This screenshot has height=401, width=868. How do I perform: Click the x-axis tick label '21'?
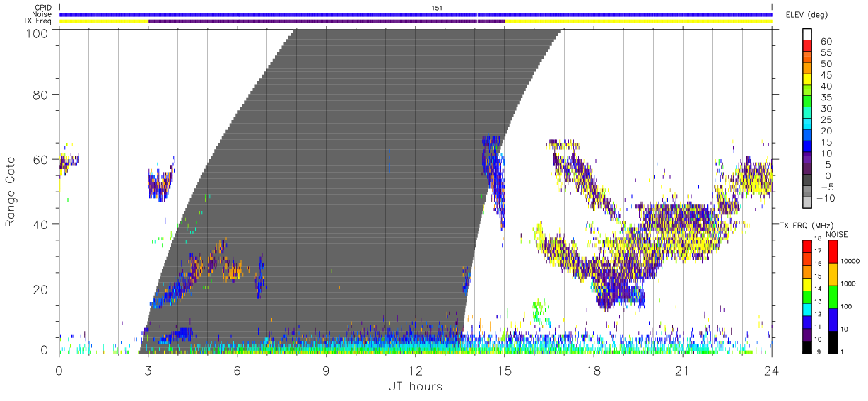click(682, 371)
